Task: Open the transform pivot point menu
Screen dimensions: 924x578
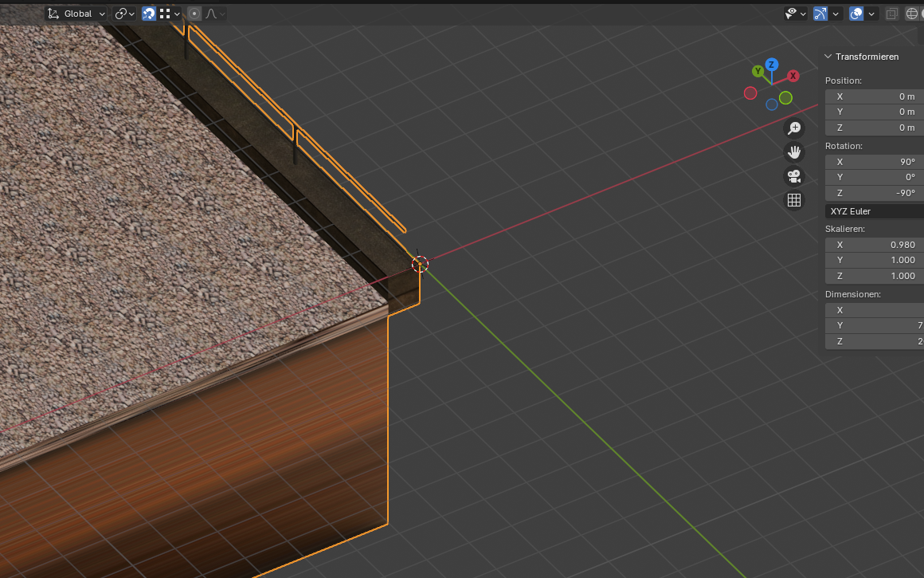Action: coord(124,14)
